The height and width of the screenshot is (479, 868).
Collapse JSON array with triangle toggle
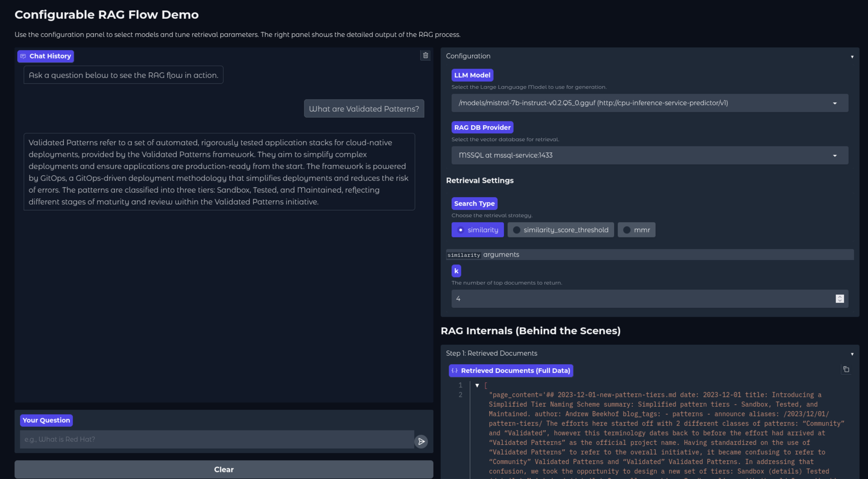click(x=477, y=385)
